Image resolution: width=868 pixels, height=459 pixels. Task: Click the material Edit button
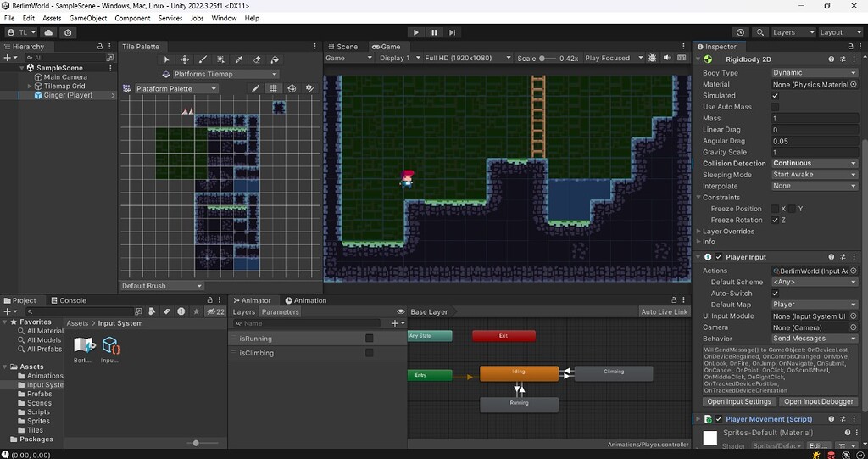(818, 445)
